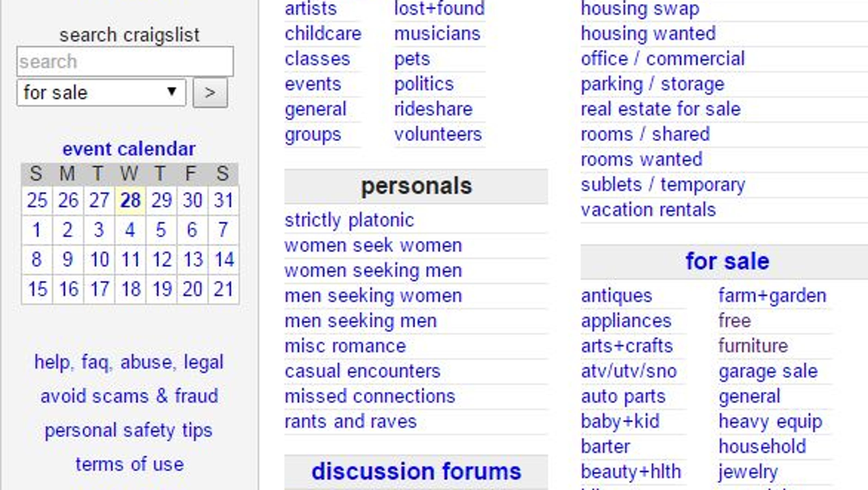Open 'sublets / temporary' link

click(x=663, y=185)
